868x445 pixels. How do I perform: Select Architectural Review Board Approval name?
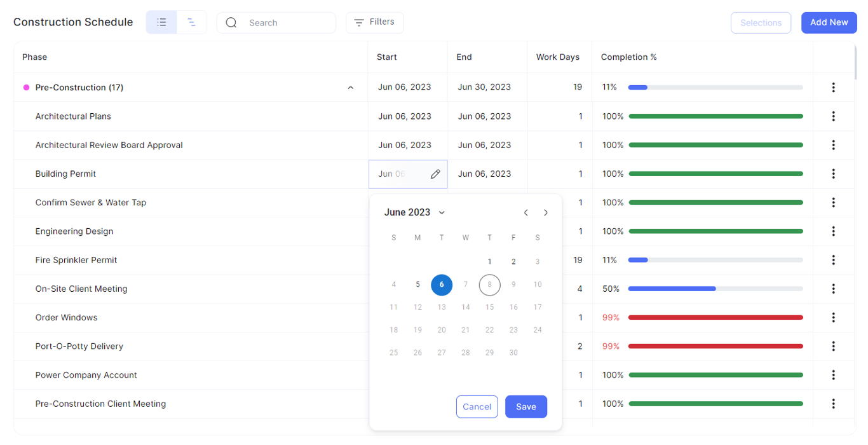click(109, 145)
